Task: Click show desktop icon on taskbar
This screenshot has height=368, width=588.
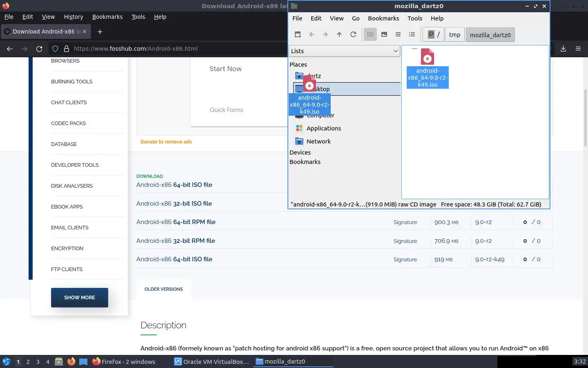Action: [x=83, y=361]
